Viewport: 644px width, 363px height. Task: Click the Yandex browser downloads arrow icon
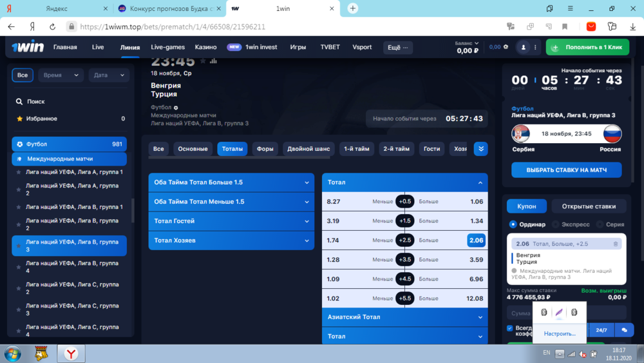click(633, 26)
